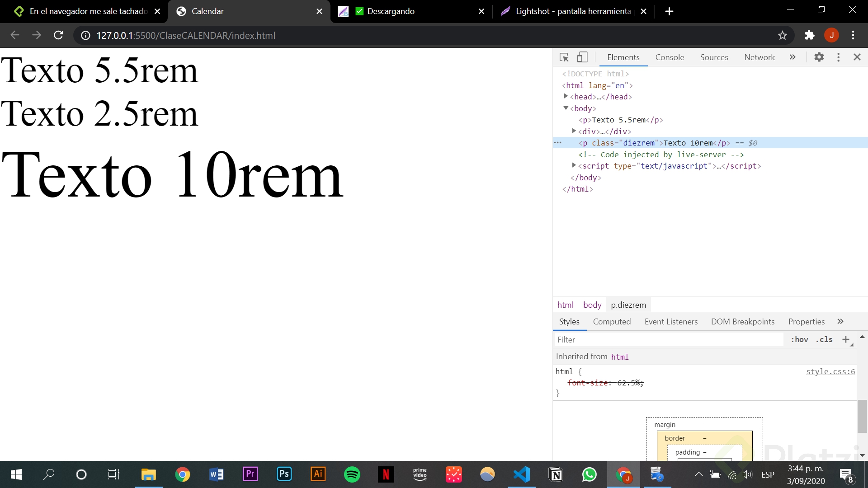
Task: Click the Inherited from html link
Action: point(620,357)
